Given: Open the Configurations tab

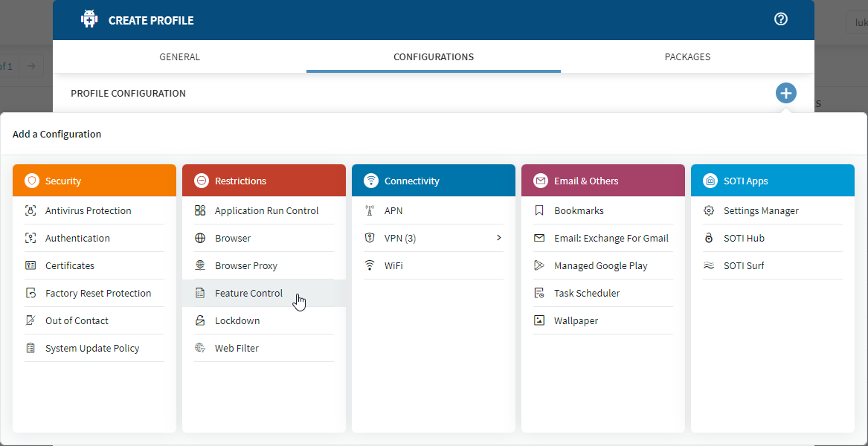Looking at the screenshot, I should [434, 57].
